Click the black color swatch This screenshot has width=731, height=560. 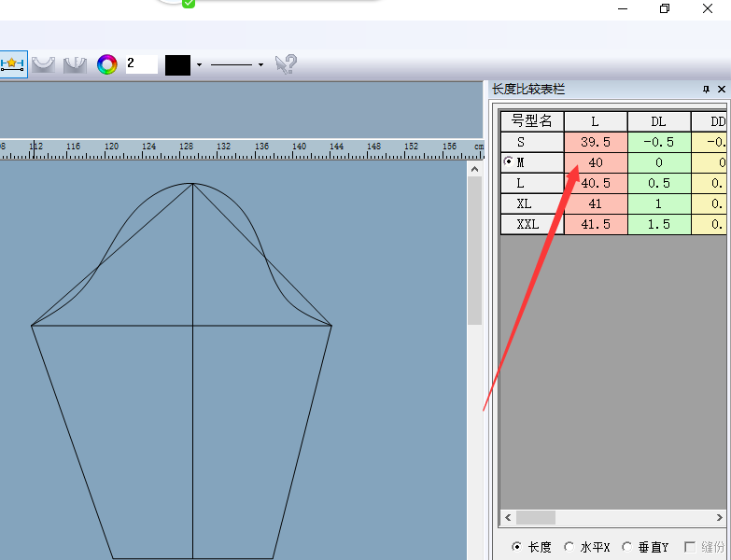click(177, 64)
